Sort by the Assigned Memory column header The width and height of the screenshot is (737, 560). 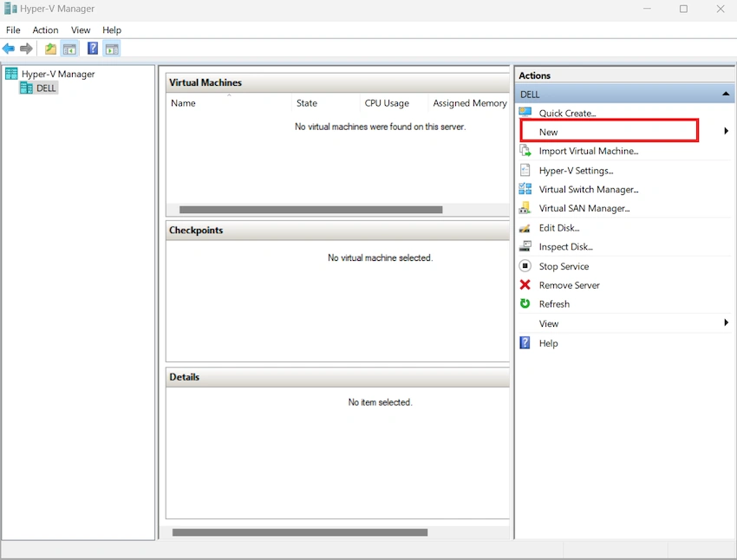[x=469, y=103]
